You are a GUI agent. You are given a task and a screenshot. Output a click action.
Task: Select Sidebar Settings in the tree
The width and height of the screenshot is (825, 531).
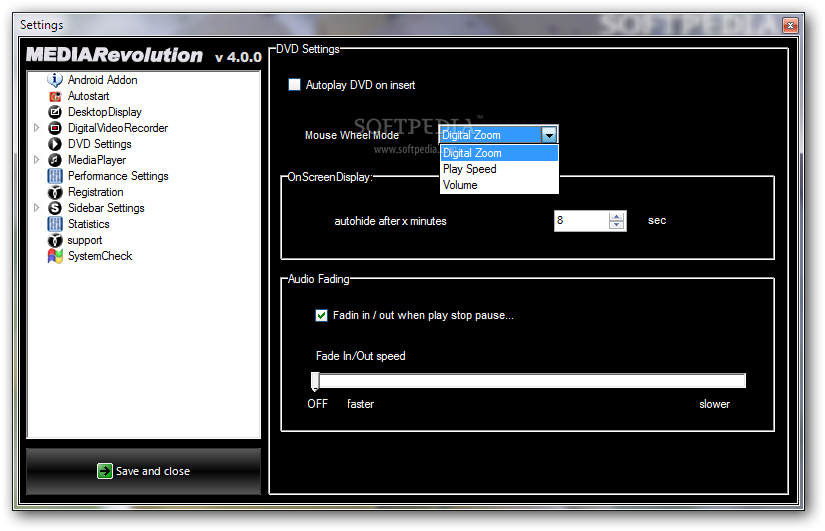pos(106,208)
